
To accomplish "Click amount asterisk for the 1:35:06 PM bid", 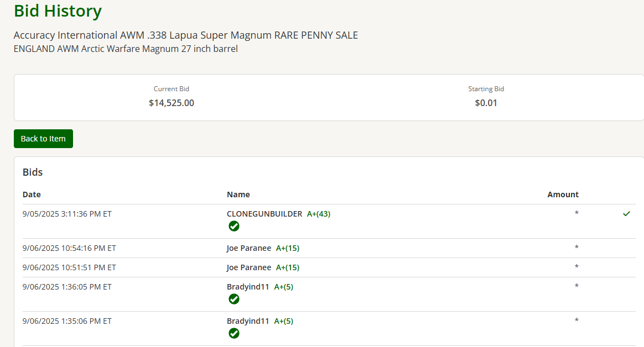I will pos(577,321).
